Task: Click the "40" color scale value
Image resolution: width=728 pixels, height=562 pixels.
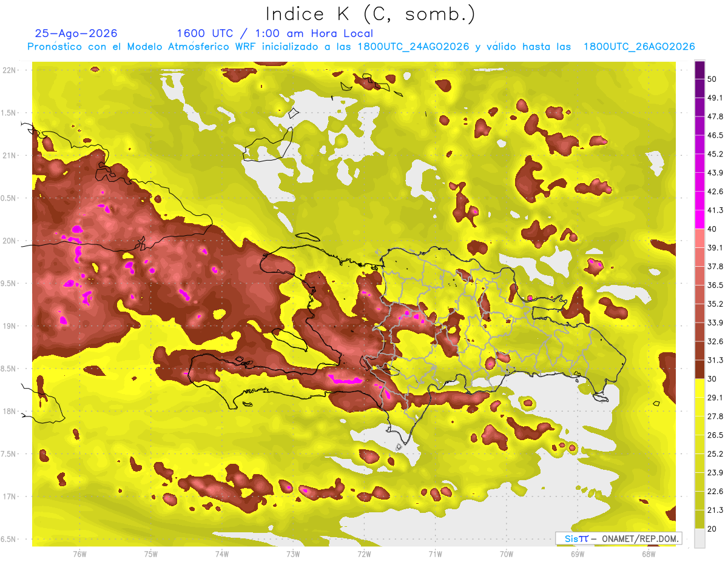Action: 713,229
